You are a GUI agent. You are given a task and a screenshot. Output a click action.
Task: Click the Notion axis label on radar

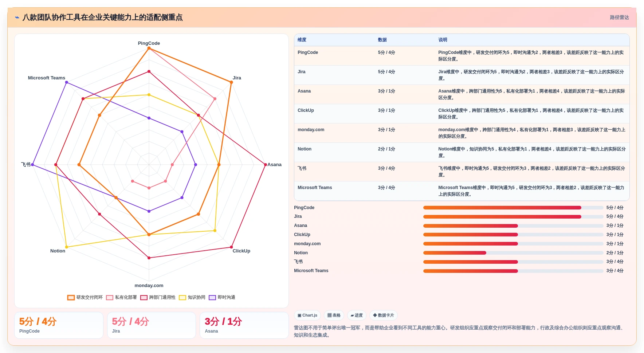coord(58,251)
